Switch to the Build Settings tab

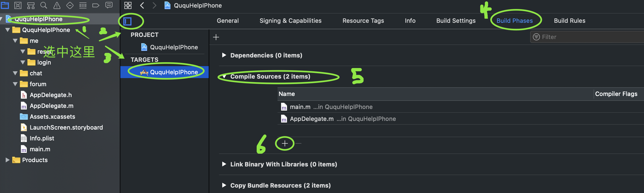point(456,21)
